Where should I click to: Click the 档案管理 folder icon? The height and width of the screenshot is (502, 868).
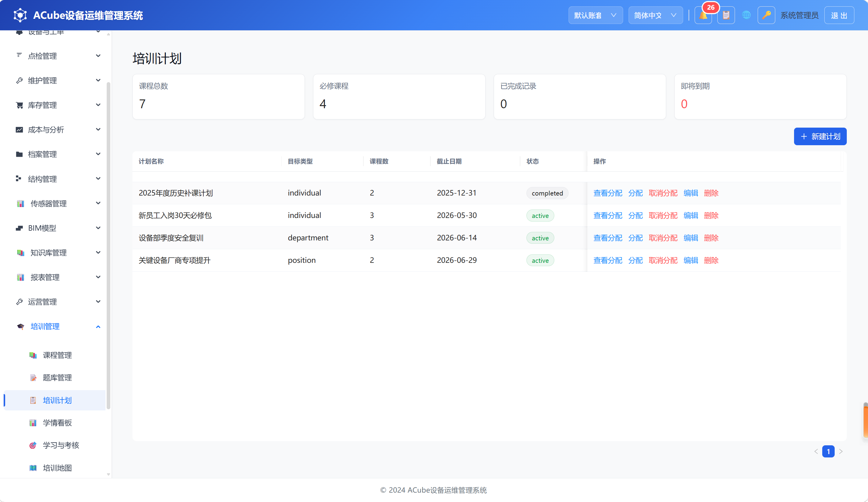tap(19, 154)
